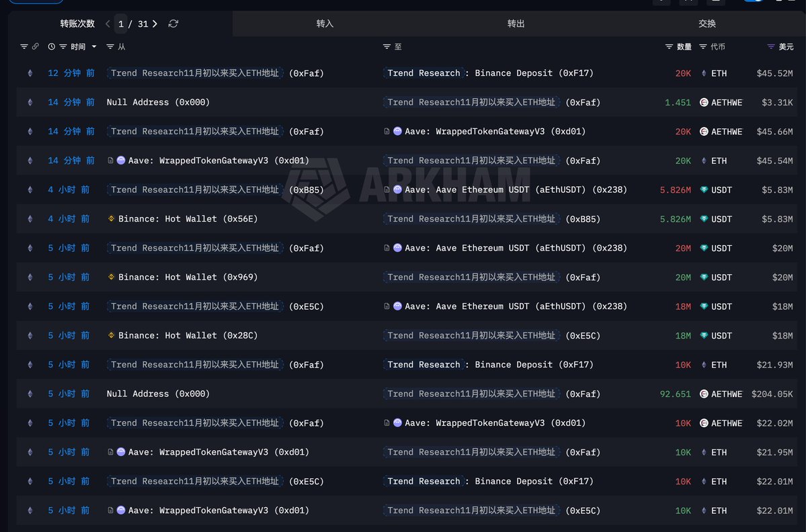The width and height of the screenshot is (806, 532).
Task: Go to previous page of transfers
Action: pos(108,24)
